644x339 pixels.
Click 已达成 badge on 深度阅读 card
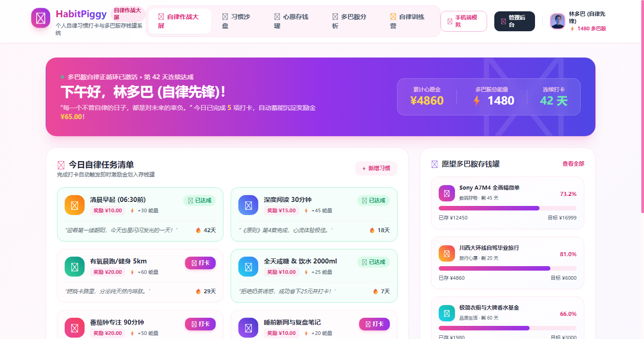(x=374, y=201)
